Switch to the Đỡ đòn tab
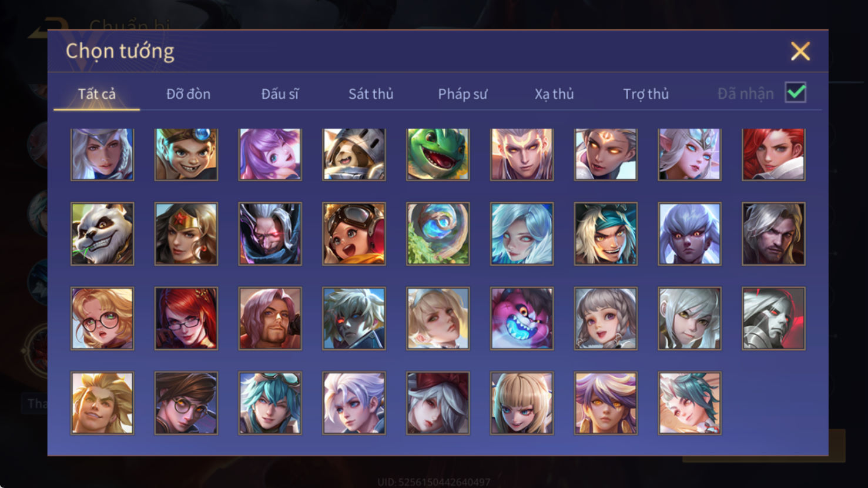This screenshot has height=488, width=868. click(188, 94)
